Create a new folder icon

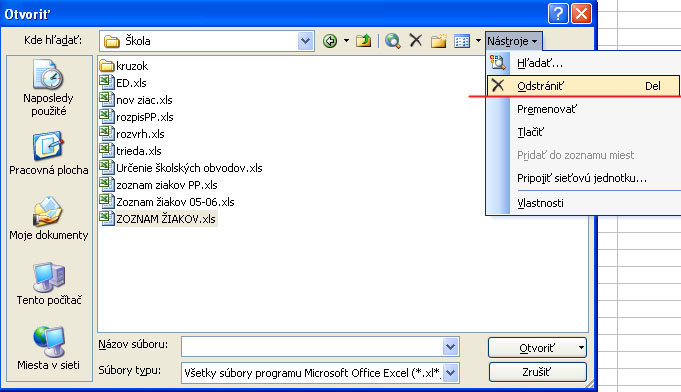[x=439, y=41]
